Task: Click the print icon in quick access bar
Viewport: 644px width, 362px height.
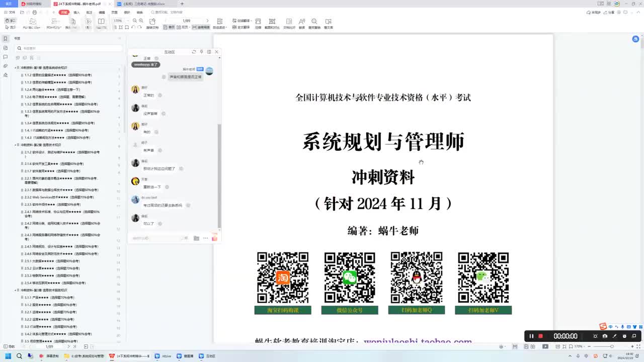Action: click(x=34, y=12)
